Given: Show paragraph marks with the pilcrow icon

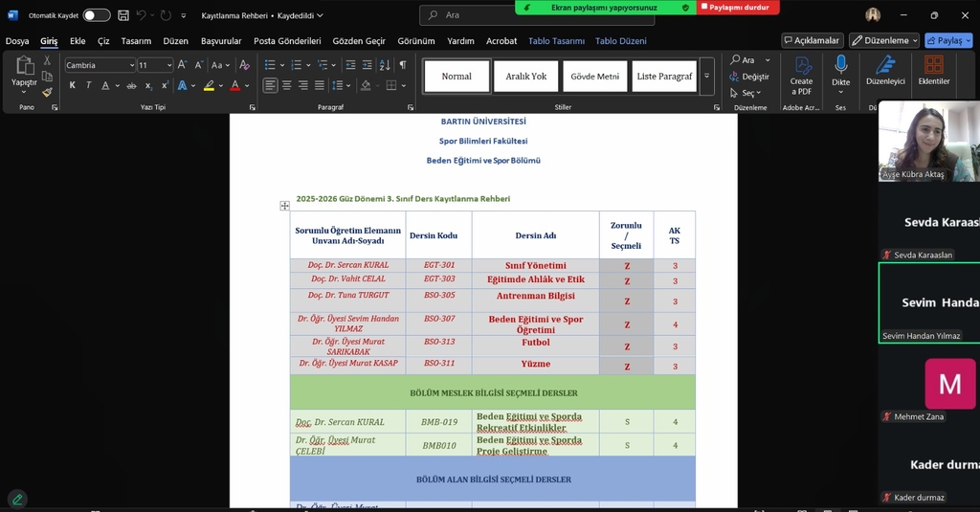Looking at the screenshot, I should coord(403,65).
